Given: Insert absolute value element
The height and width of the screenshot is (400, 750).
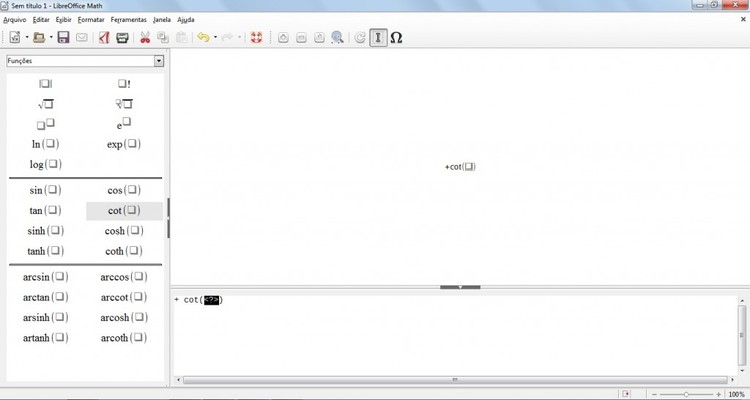Looking at the screenshot, I should click(45, 84).
